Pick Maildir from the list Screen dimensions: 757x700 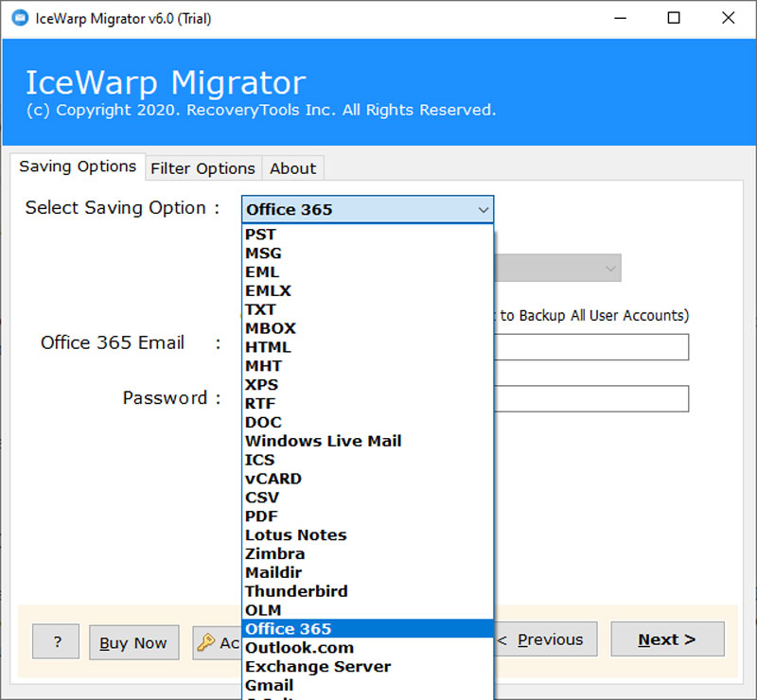367,573
